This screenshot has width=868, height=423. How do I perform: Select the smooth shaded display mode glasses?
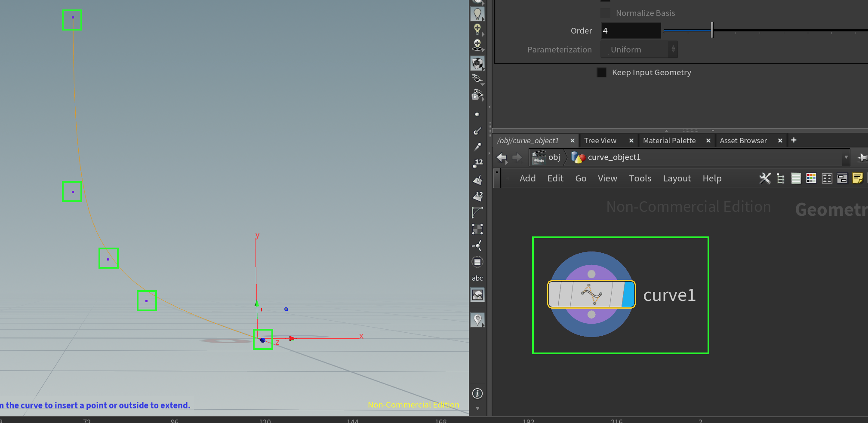click(x=477, y=79)
